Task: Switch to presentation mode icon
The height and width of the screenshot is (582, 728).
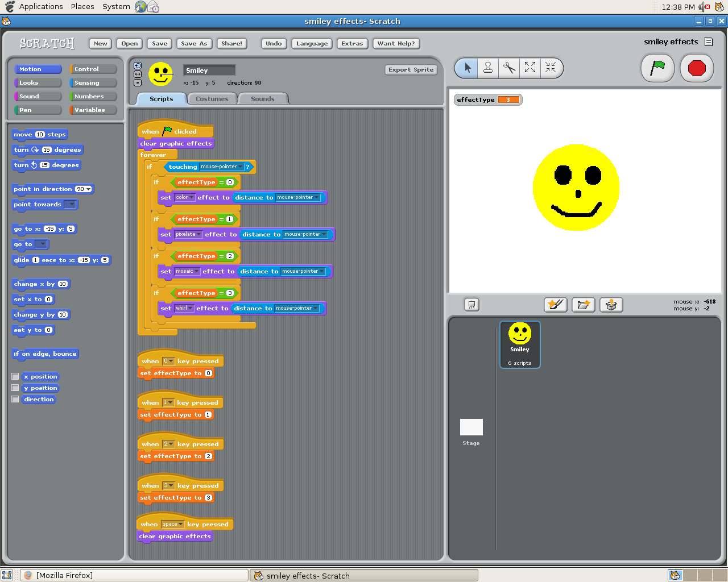Action: pyautogui.click(x=471, y=305)
